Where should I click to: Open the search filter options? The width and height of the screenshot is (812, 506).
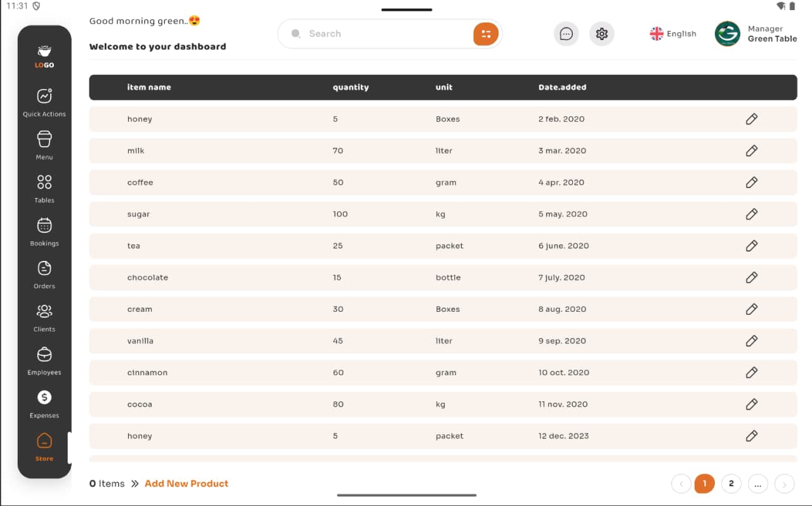tap(485, 33)
